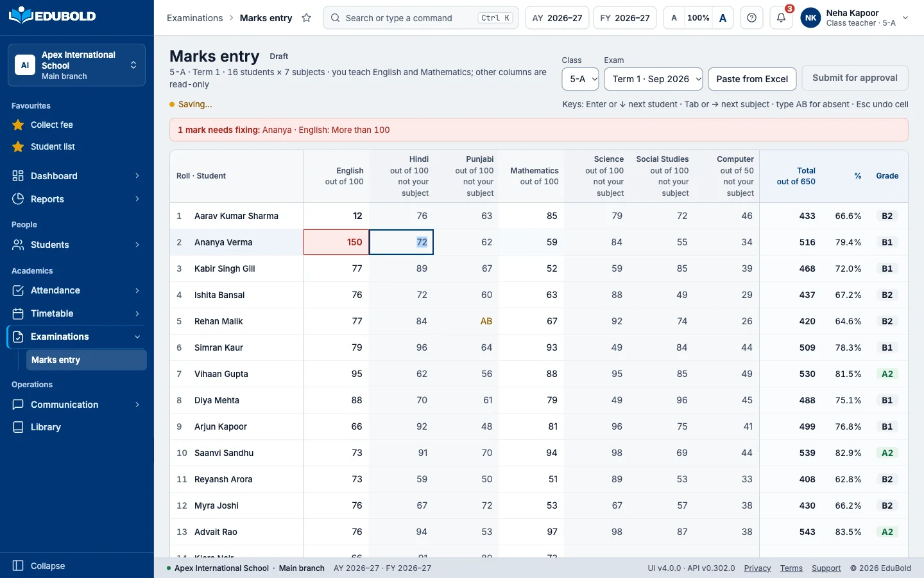This screenshot has width=924, height=578.
Task: Click the Timetable calendar icon
Action: coord(18,313)
